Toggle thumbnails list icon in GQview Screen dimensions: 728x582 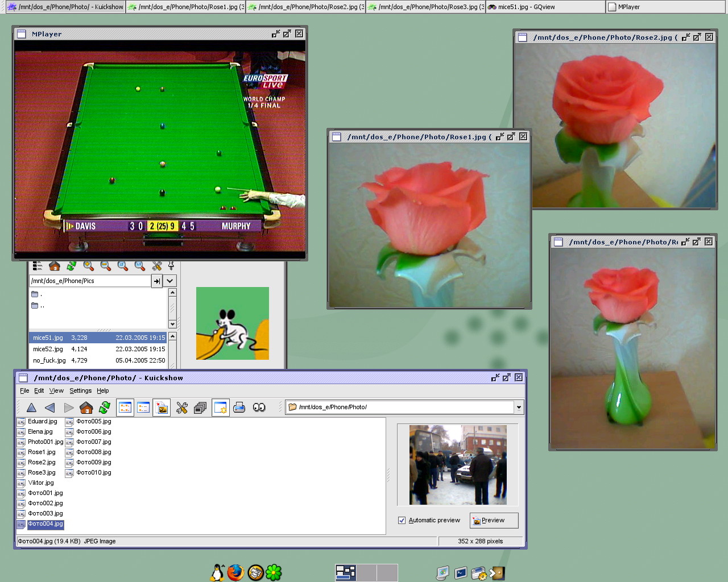click(x=38, y=266)
